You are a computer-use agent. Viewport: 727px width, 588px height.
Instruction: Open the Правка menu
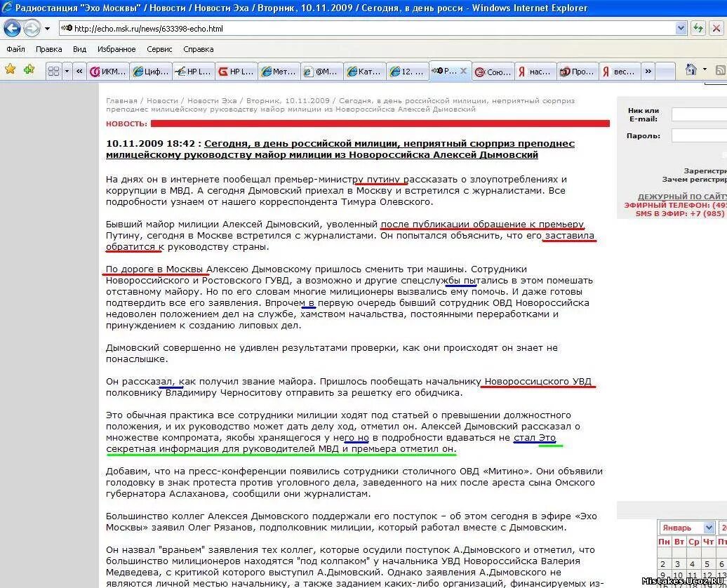48,49
